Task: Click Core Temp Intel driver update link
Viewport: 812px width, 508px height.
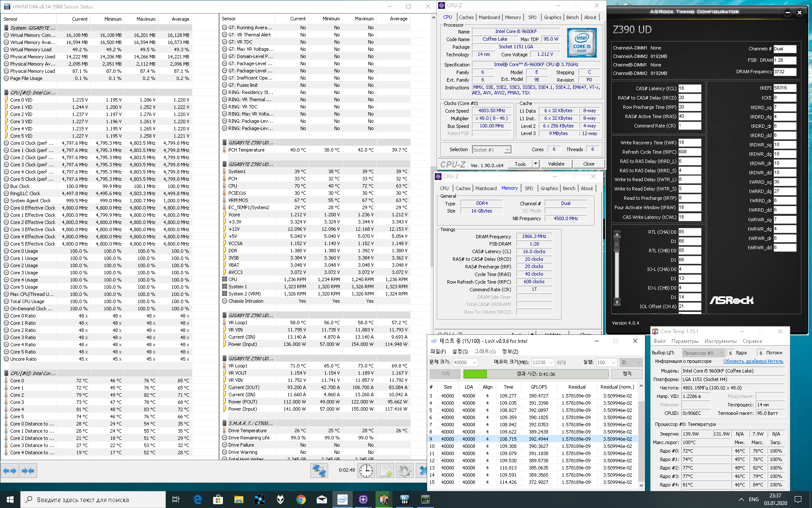Action: point(753,361)
